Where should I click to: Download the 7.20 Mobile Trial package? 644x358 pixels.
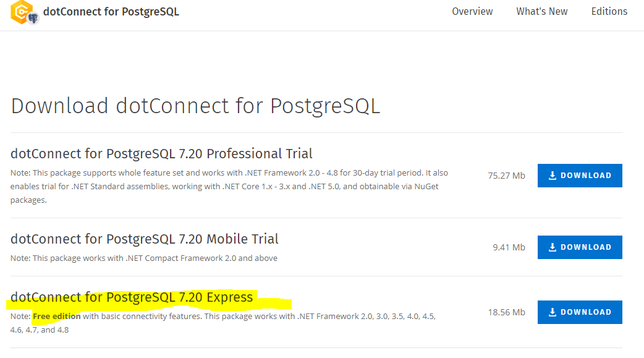point(580,247)
